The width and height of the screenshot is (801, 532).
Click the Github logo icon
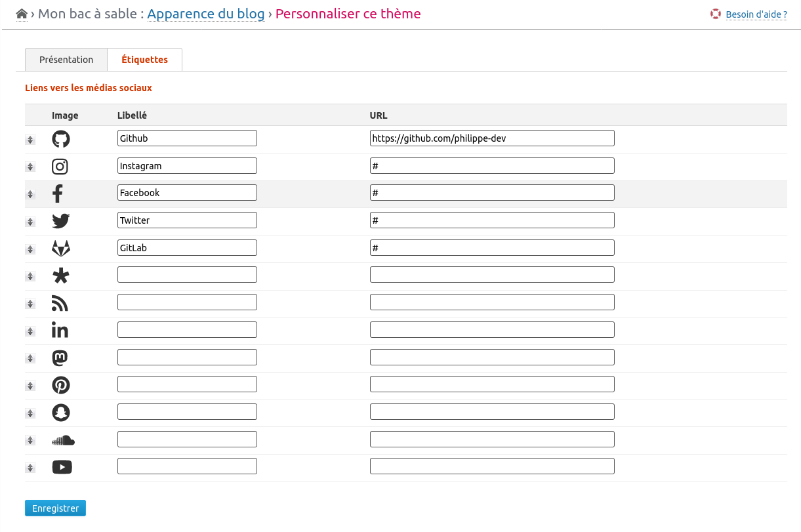[x=61, y=139]
